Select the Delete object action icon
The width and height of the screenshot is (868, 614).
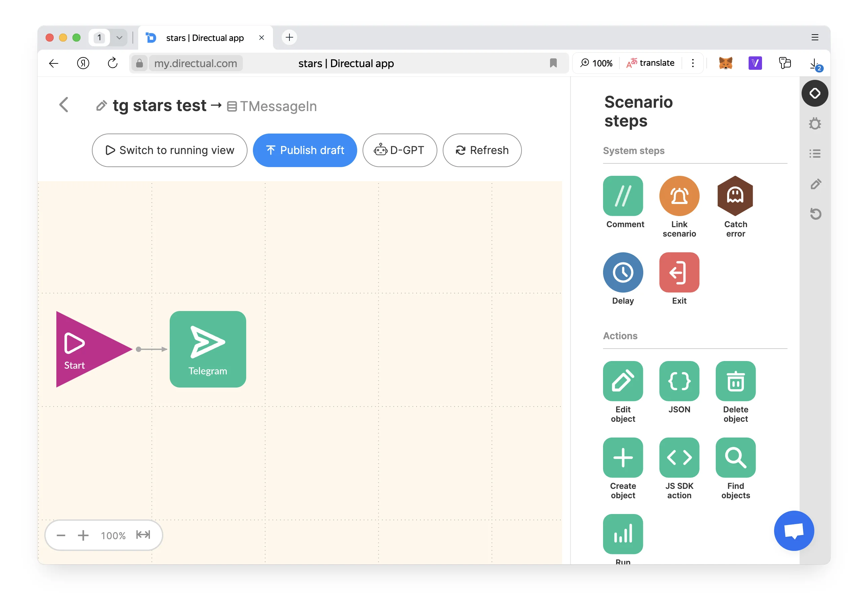coord(735,381)
